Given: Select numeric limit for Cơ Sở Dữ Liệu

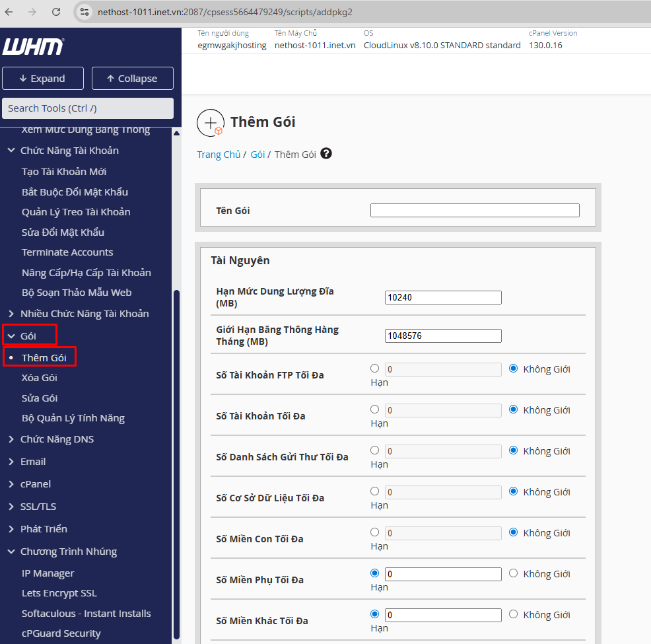Looking at the screenshot, I should click(x=374, y=491).
